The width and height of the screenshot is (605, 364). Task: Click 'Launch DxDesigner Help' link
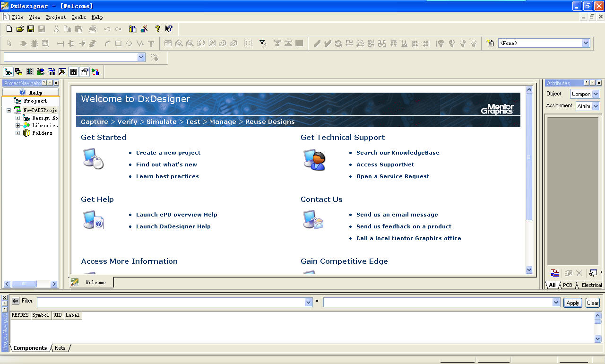point(173,226)
